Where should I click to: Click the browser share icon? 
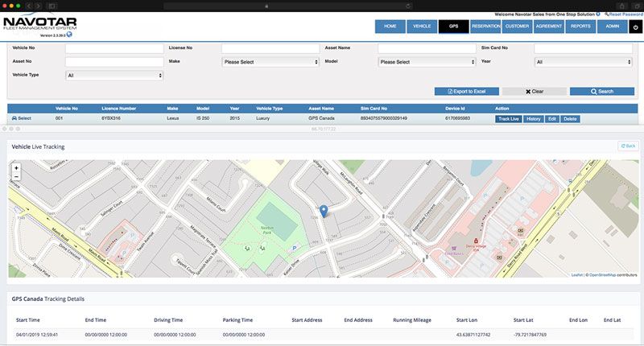click(621, 6)
